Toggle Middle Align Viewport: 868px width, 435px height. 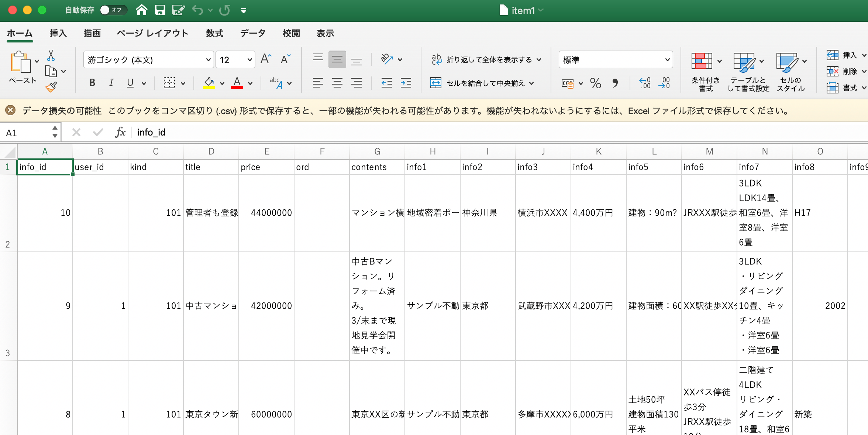coord(337,59)
